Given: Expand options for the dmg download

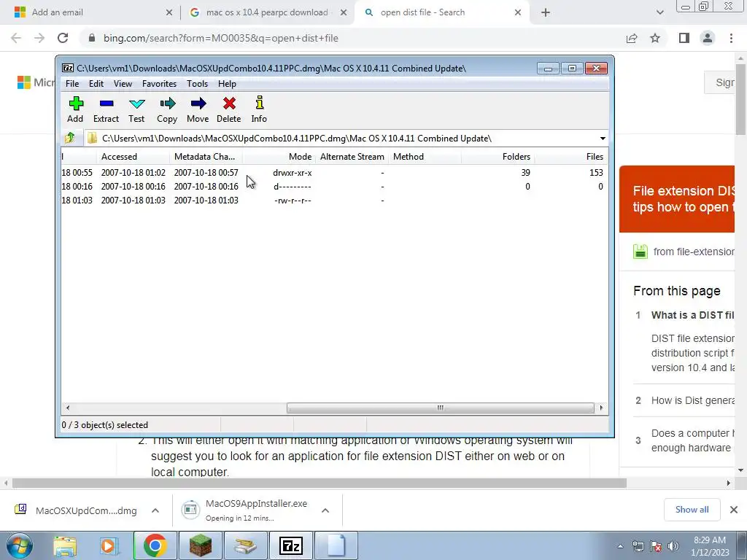Looking at the screenshot, I should tap(155, 510).
